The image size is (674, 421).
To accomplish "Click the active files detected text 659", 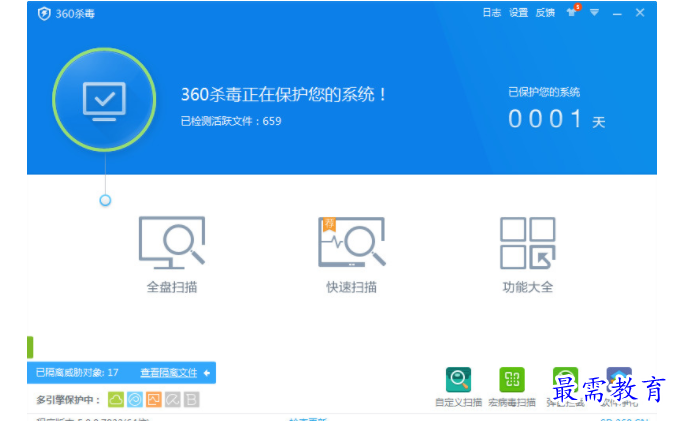I will 231,121.
